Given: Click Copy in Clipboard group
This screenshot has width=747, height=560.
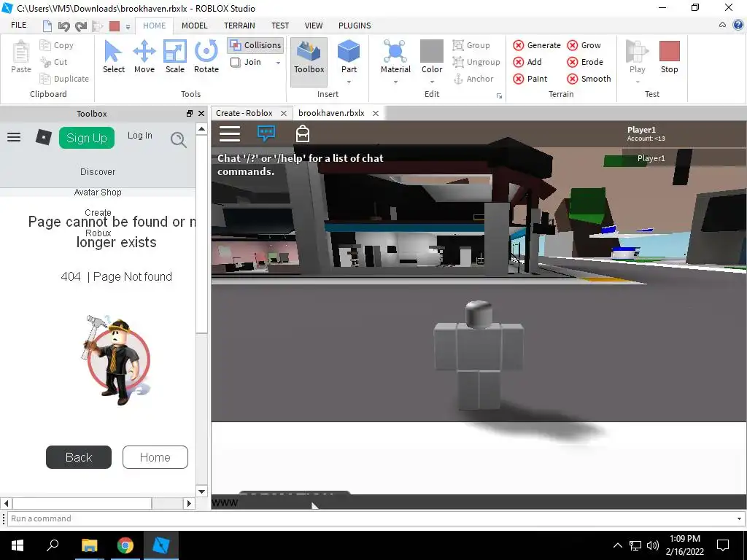Looking at the screenshot, I should tap(57, 45).
